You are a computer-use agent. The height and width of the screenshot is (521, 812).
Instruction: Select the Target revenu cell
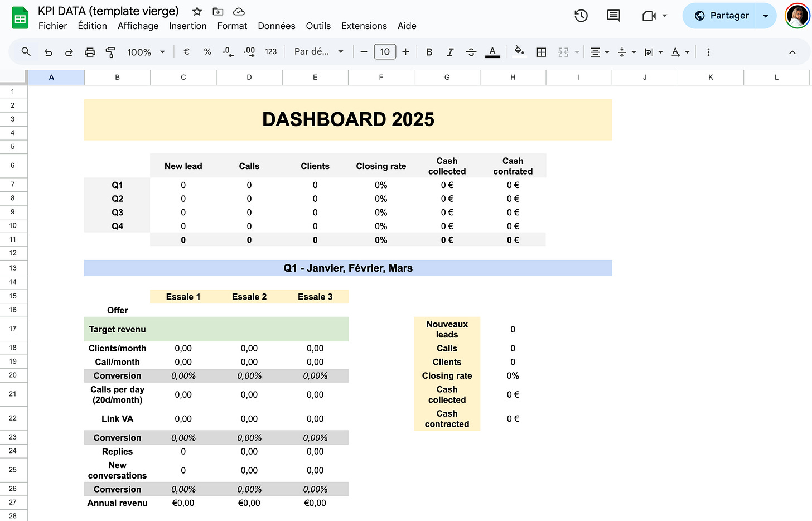(x=117, y=329)
